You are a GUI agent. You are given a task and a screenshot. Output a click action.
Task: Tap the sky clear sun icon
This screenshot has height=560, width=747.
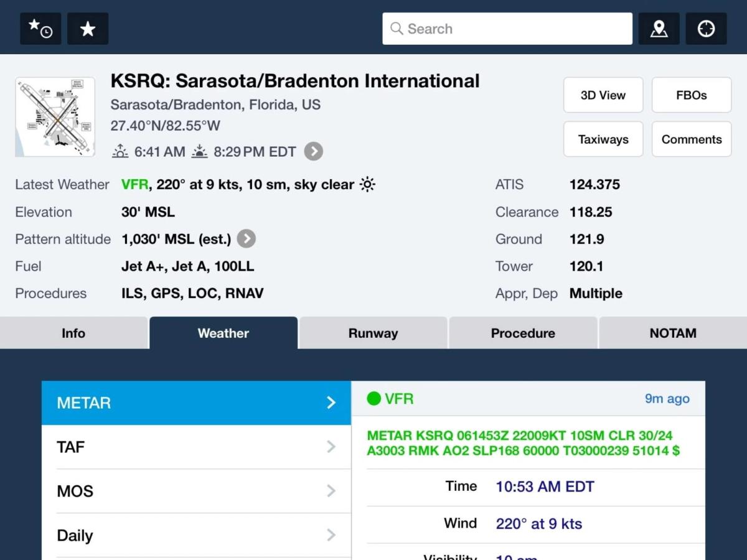click(x=368, y=185)
